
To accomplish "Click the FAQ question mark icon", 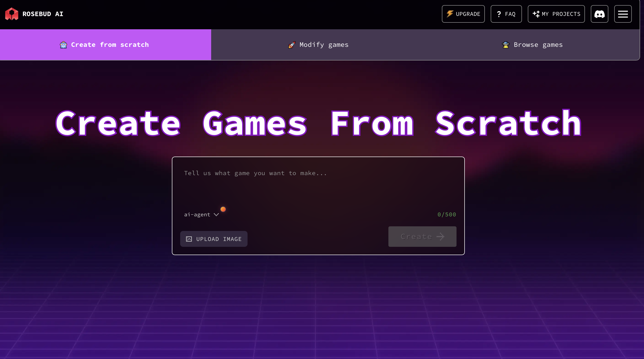I will click(499, 14).
